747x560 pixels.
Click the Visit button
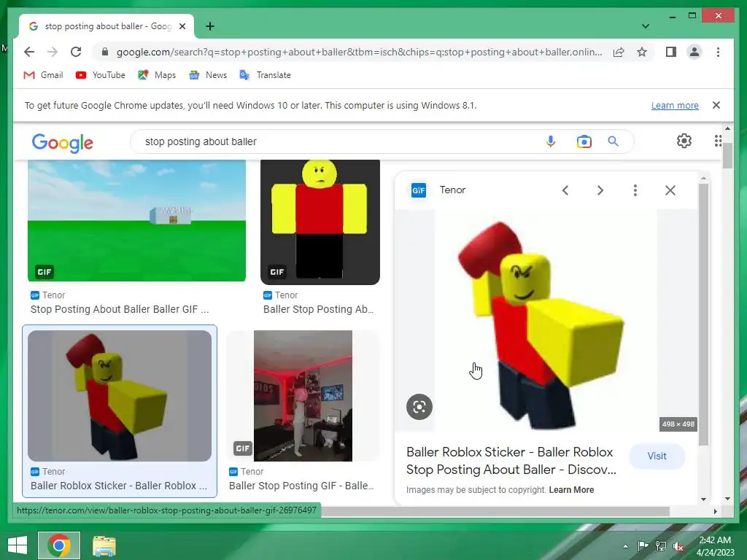657,456
